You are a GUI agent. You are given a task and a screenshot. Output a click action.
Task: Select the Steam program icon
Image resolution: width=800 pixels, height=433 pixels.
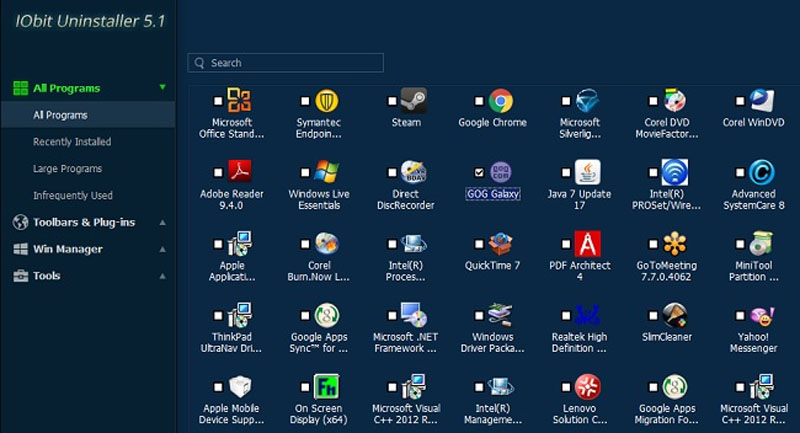click(413, 100)
